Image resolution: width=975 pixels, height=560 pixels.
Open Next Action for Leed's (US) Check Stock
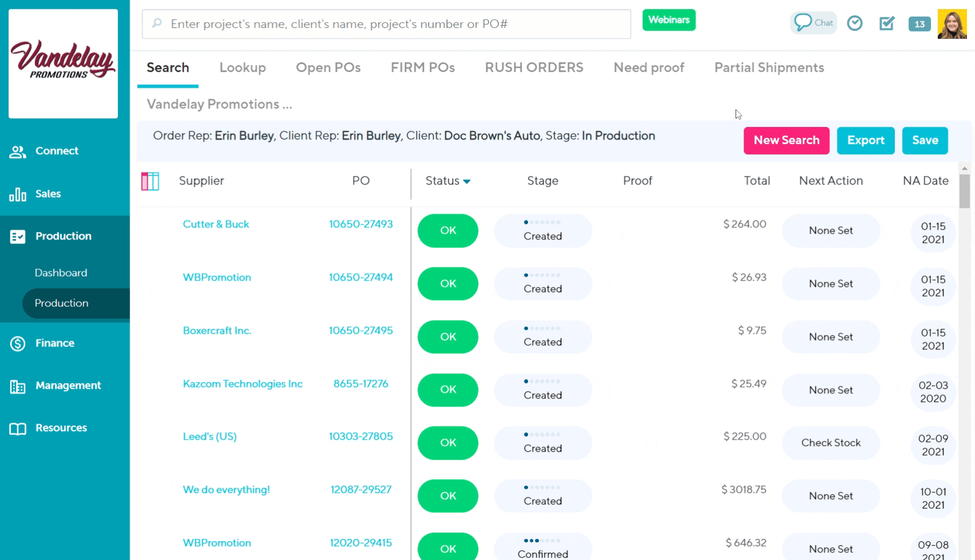tap(831, 443)
